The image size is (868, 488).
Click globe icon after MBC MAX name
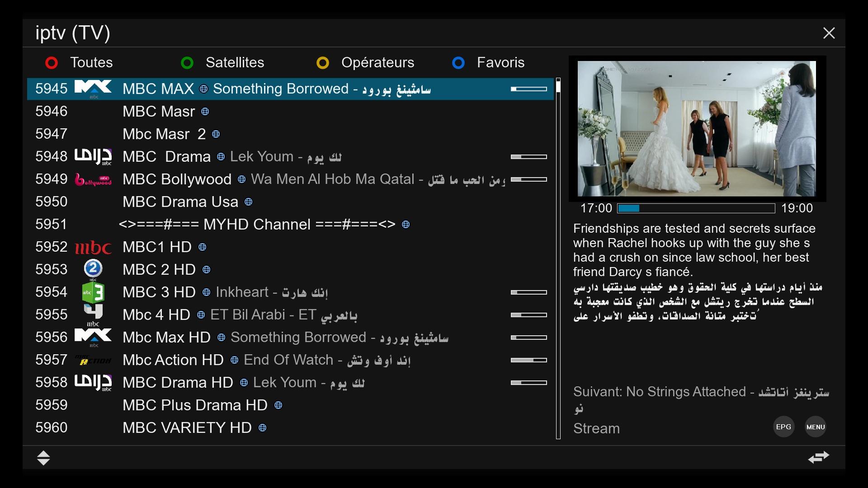pos(204,89)
